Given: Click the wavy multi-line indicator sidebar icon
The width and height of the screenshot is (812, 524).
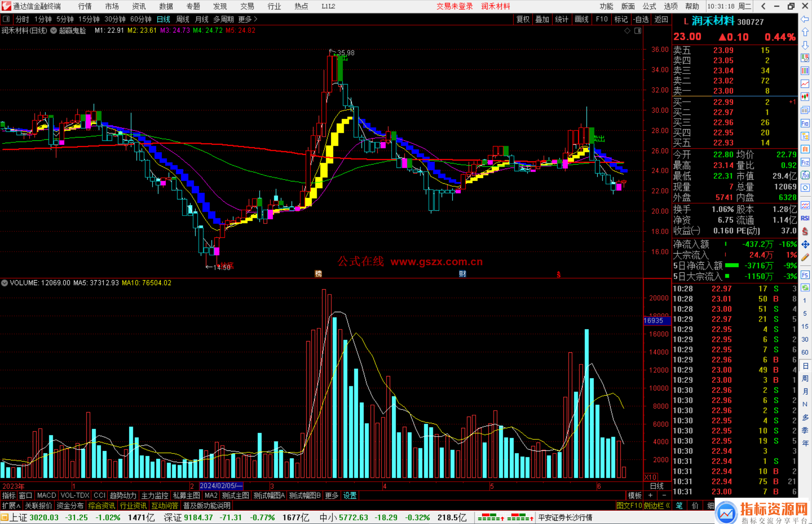Looking at the screenshot, I should (x=805, y=205).
